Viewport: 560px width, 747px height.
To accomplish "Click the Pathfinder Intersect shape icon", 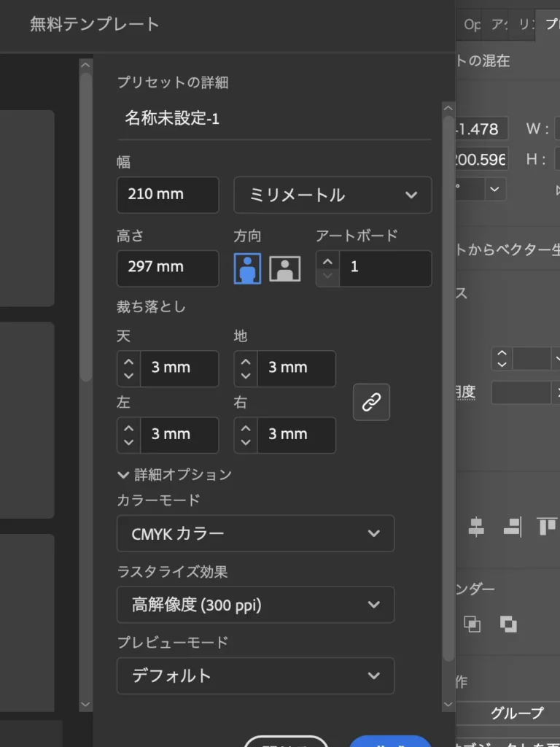I will coord(472,624).
